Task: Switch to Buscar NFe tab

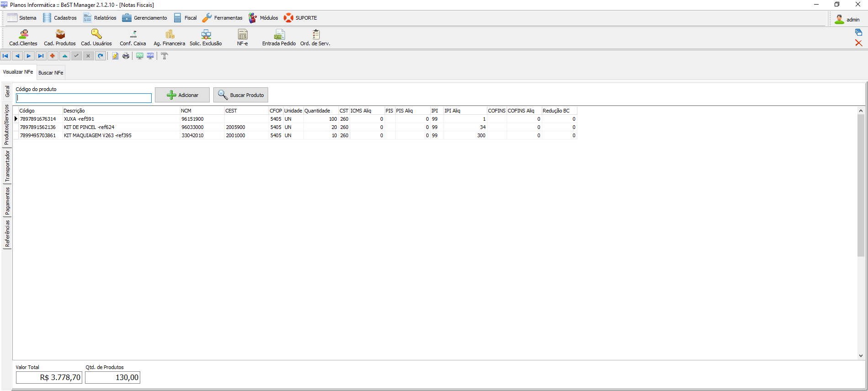Action: tap(51, 73)
